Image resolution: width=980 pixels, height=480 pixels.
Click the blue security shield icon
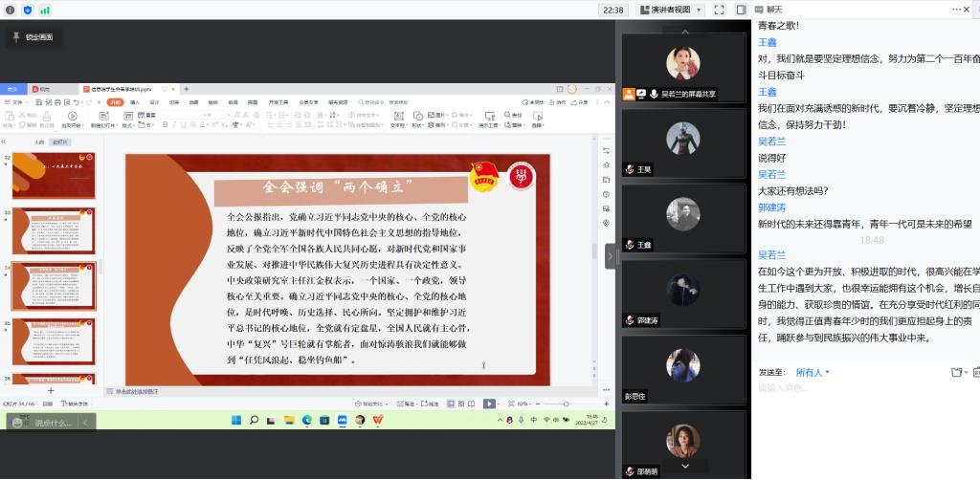coord(27,10)
